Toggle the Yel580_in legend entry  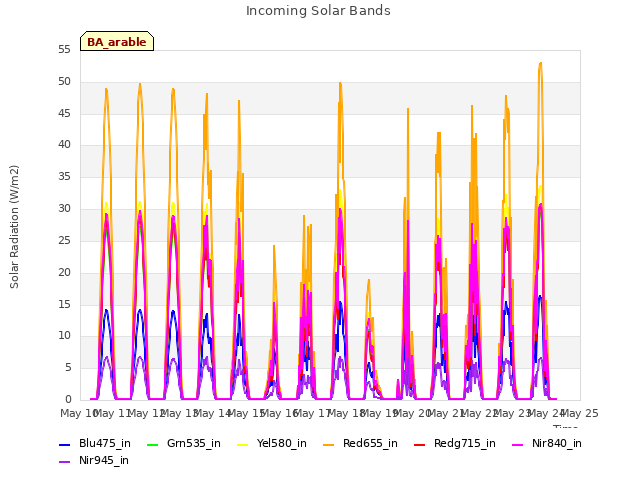272,443
